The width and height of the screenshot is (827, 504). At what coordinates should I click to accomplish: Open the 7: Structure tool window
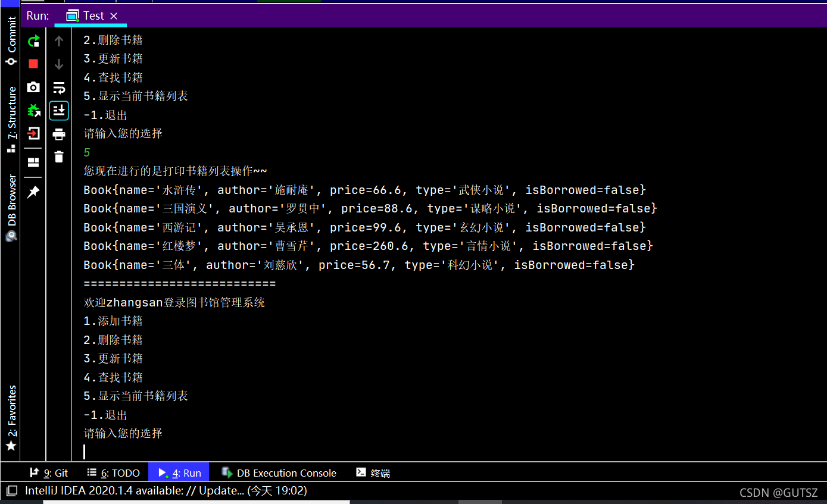click(x=11, y=120)
